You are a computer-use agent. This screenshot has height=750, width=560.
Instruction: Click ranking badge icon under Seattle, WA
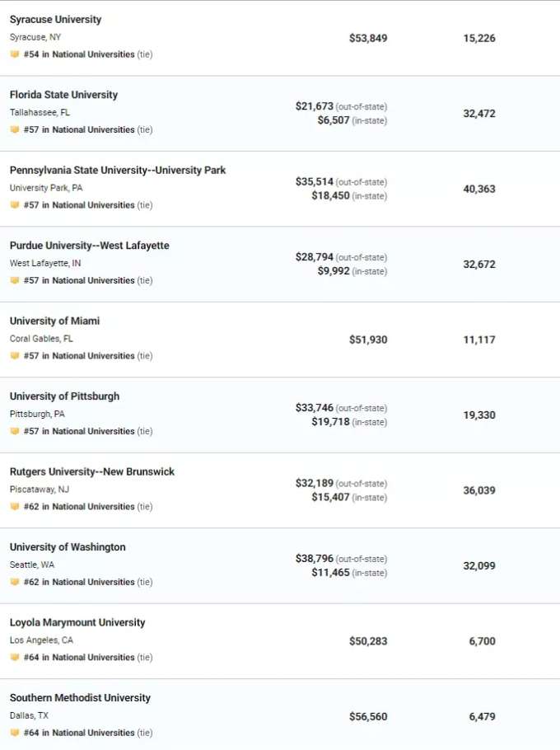(15, 582)
